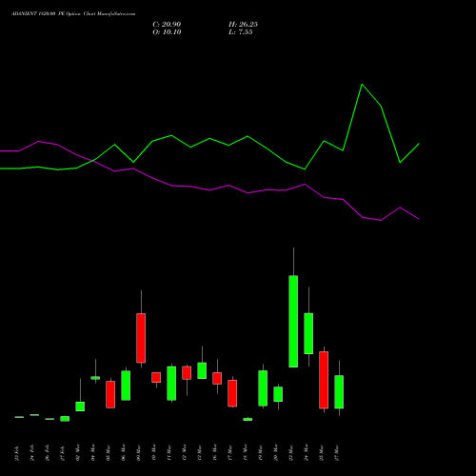Click the small green candle above 18 Mar
476x476 pixels.
248,419
